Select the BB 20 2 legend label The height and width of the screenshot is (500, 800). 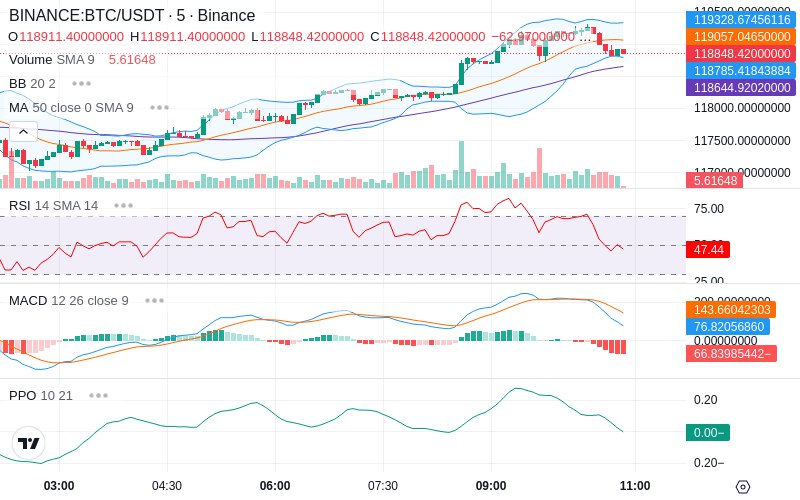click(32, 83)
